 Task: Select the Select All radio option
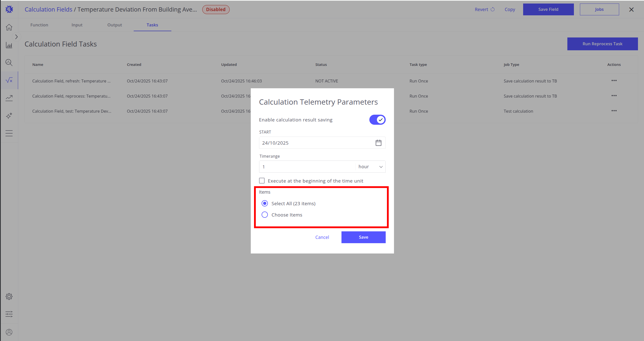(265, 203)
